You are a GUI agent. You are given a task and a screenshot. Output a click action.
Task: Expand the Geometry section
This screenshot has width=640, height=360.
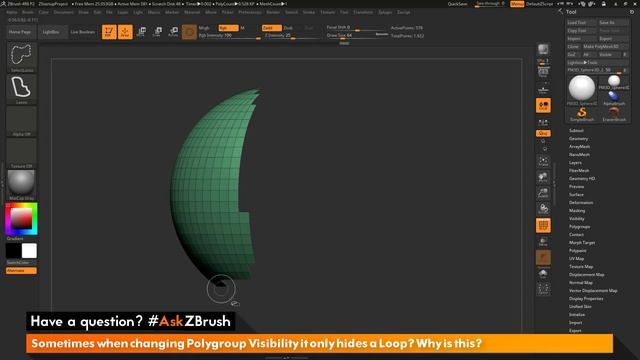[x=578, y=139]
